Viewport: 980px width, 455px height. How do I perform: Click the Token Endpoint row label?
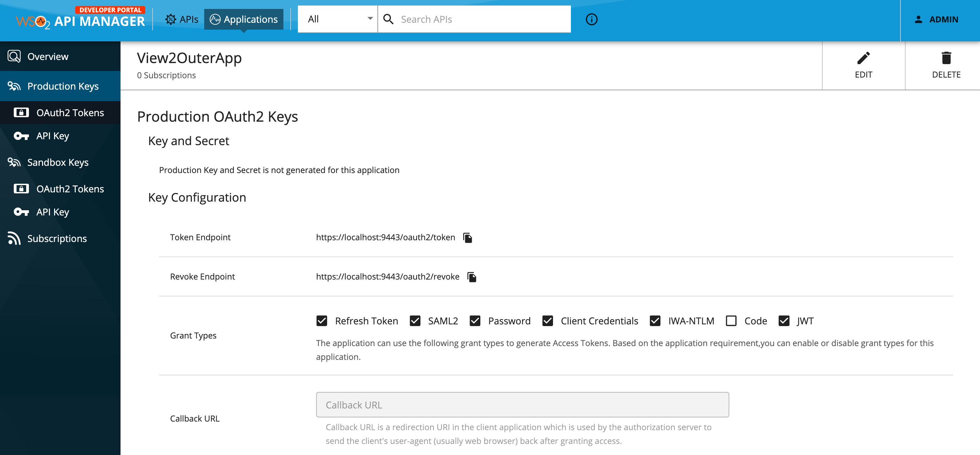point(200,237)
